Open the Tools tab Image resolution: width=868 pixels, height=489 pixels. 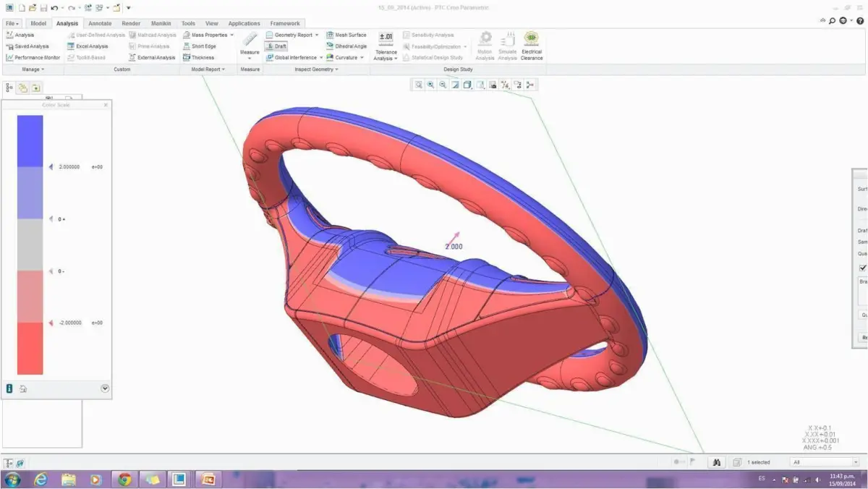188,23
